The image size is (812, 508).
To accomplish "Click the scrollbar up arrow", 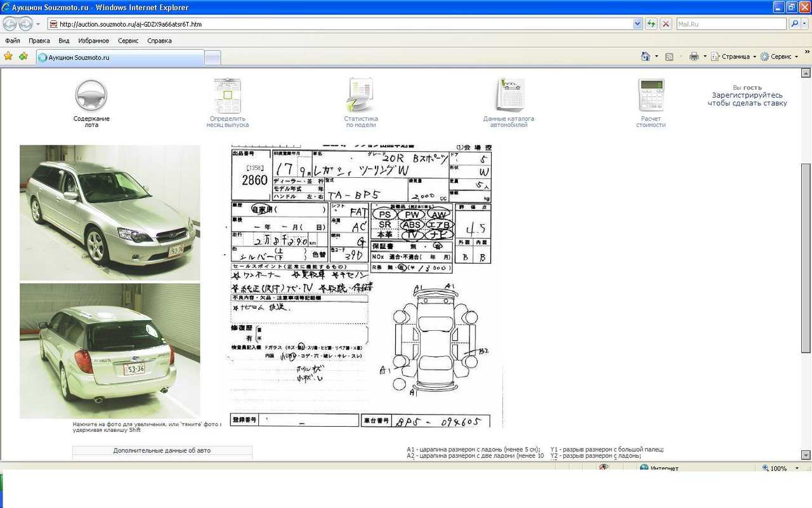I will coord(806,74).
